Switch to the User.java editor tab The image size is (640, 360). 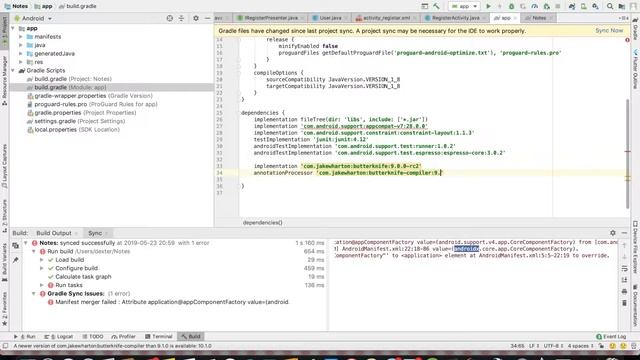pos(329,18)
